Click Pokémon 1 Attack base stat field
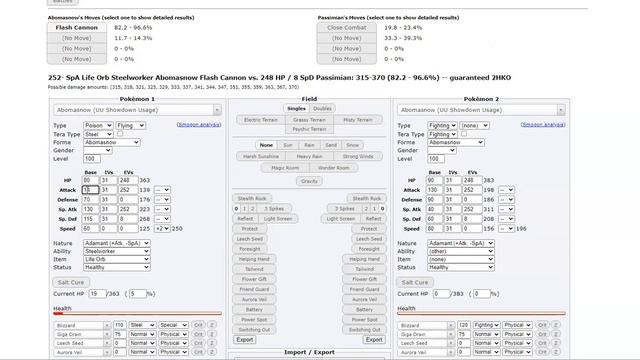640x360 pixels. point(91,190)
